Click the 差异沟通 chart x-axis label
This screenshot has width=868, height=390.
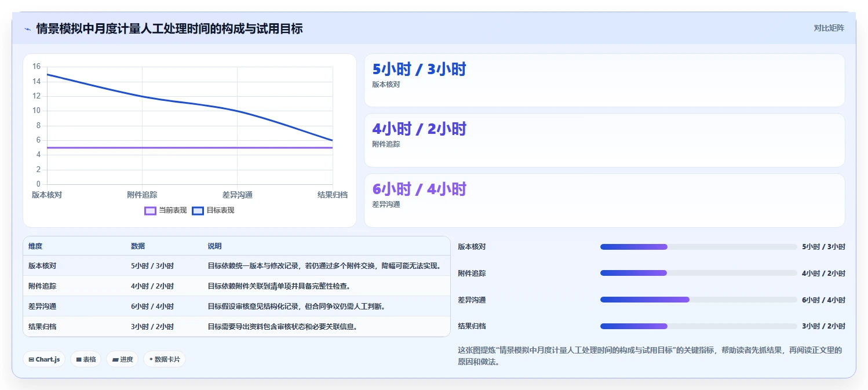point(238,195)
